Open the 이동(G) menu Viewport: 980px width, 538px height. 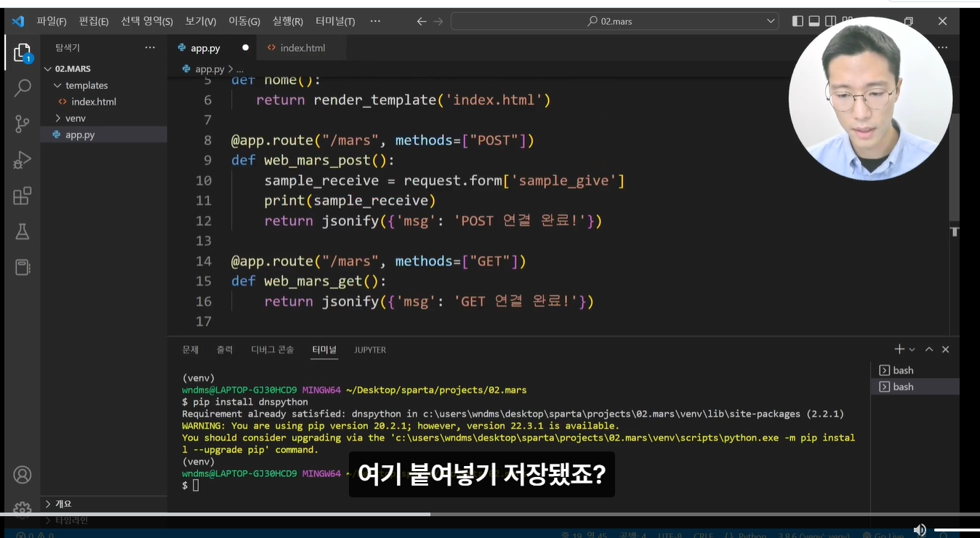(244, 21)
